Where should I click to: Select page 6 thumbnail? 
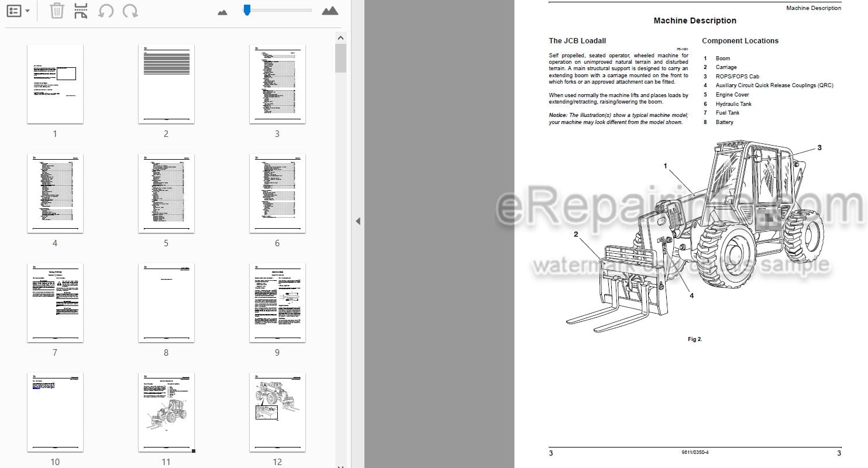click(x=277, y=193)
